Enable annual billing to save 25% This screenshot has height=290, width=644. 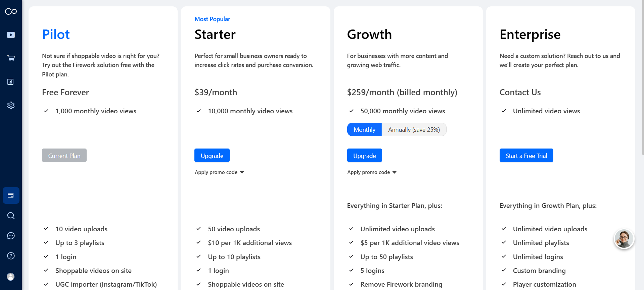point(414,129)
